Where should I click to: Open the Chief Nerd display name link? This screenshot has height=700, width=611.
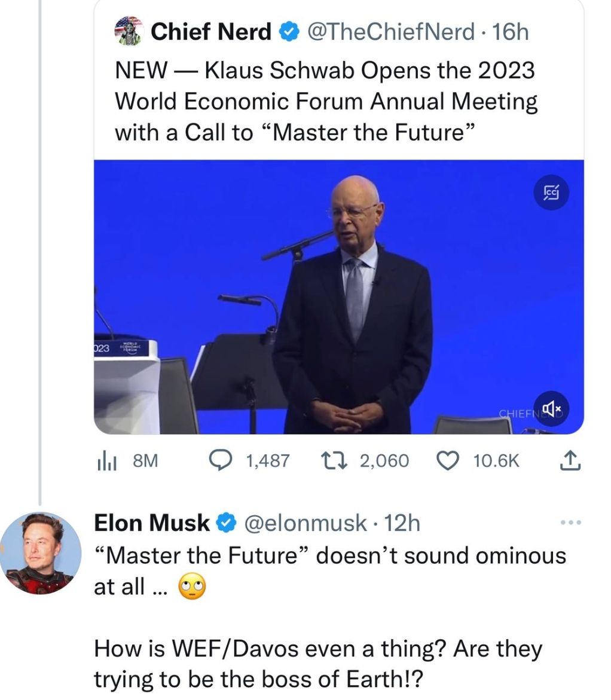[x=211, y=32]
